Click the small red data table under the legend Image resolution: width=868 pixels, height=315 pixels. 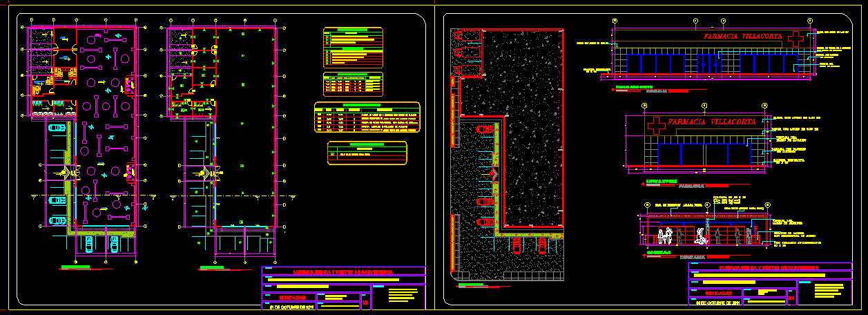[x=352, y=83]
